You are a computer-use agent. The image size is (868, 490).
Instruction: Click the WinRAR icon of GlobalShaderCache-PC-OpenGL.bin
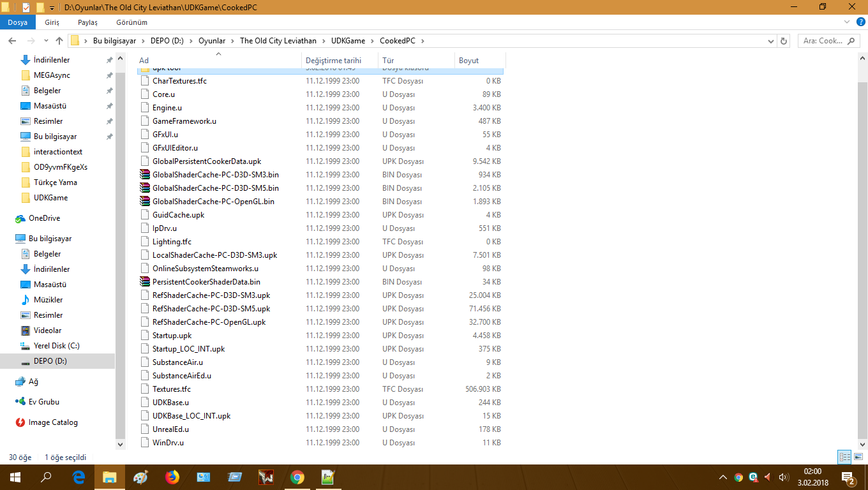[144, 202]
